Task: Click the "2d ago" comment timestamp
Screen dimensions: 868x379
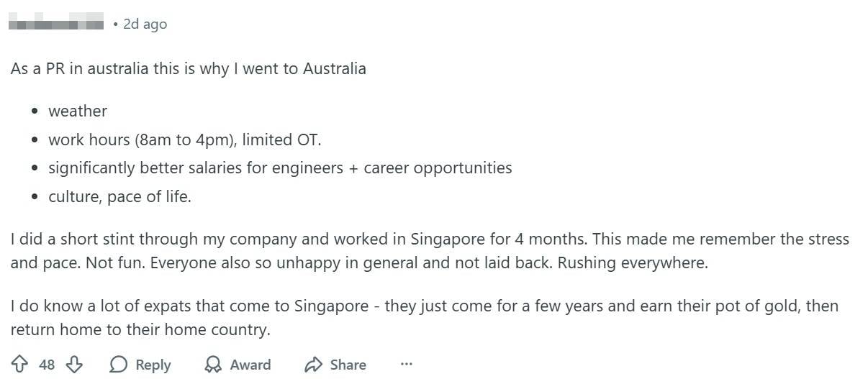Action: 145,24
